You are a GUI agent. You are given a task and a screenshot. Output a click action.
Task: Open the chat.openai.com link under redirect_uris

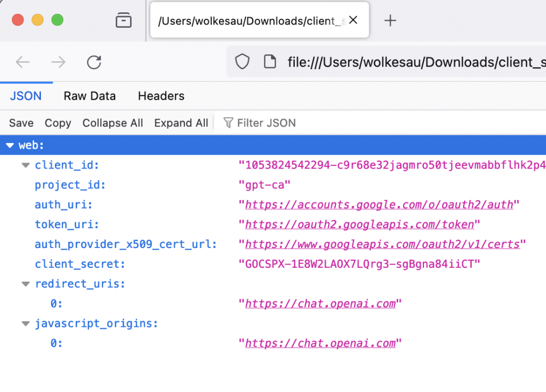pos(320,303)
